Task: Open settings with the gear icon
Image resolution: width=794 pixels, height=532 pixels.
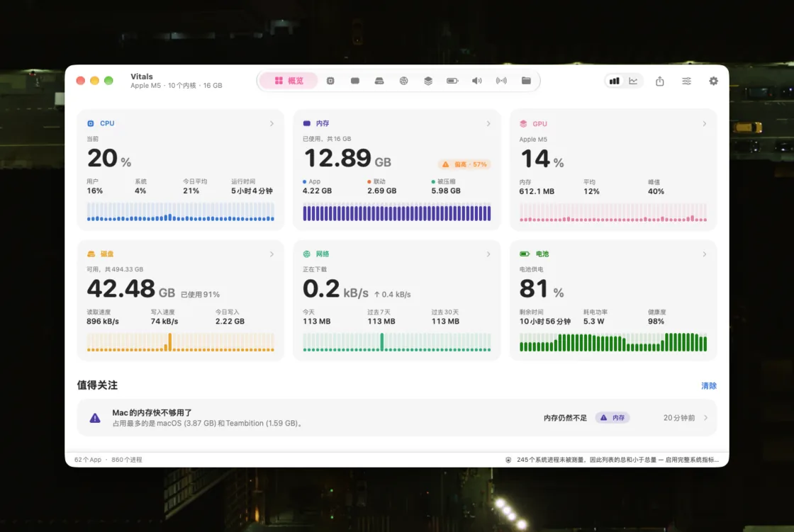Action: pos(713,81)
